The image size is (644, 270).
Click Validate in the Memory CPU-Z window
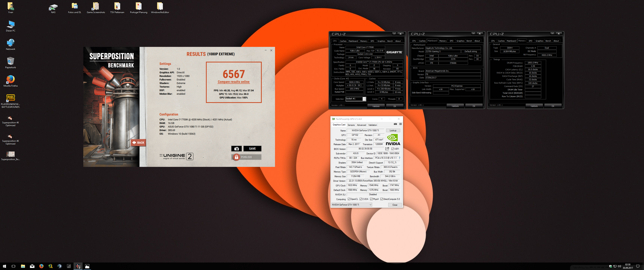(534, 106)
